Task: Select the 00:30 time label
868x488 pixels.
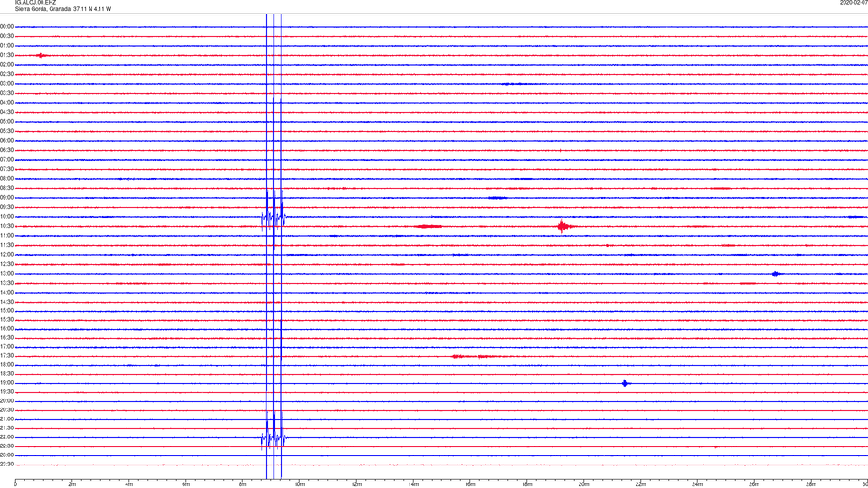Action: coord(6,36)
